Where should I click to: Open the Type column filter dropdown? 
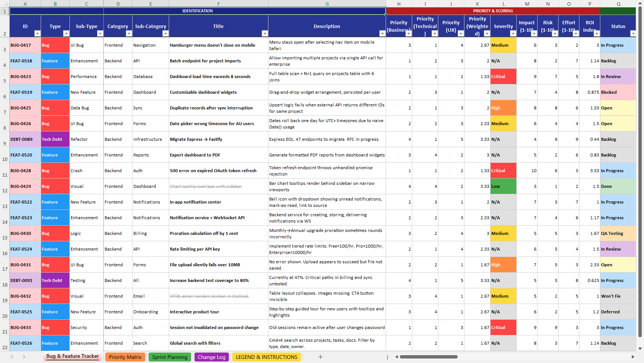pos(66,34)
